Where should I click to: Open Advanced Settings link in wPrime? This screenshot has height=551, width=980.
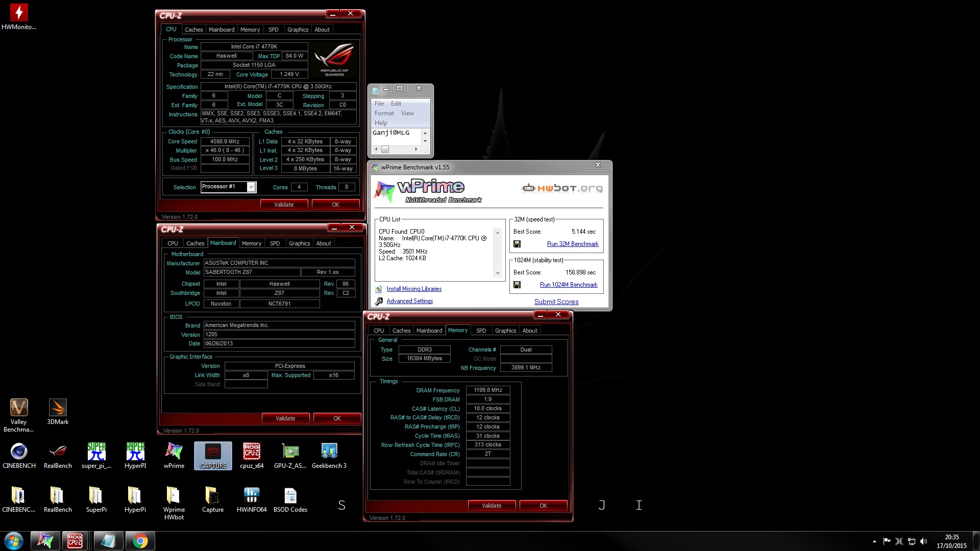(409, 301)
